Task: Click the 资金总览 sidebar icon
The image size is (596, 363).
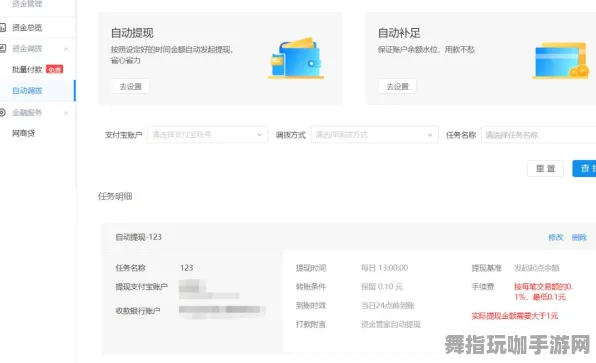Action: point(3,27)
